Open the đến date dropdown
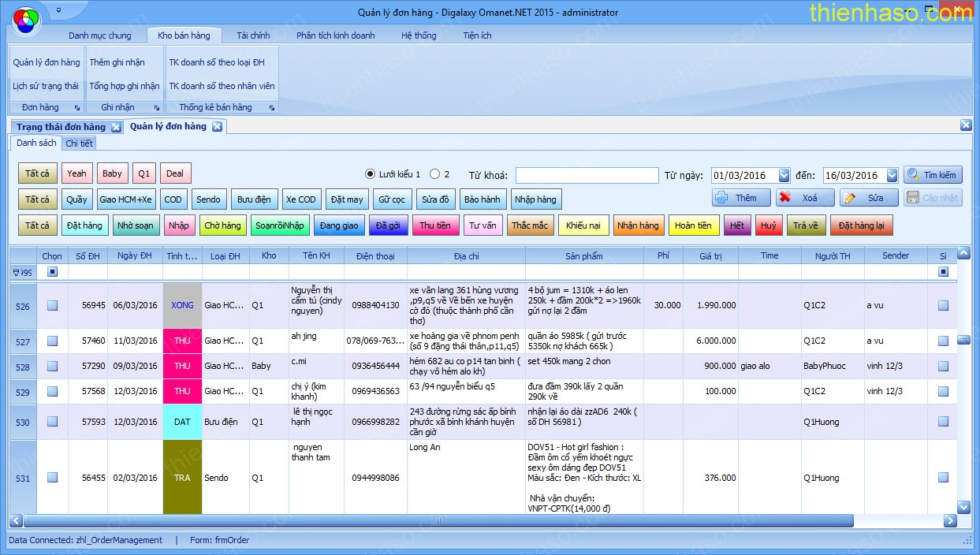Image resolution: width=980 pixels, height=555 pixels. [892, 175]
